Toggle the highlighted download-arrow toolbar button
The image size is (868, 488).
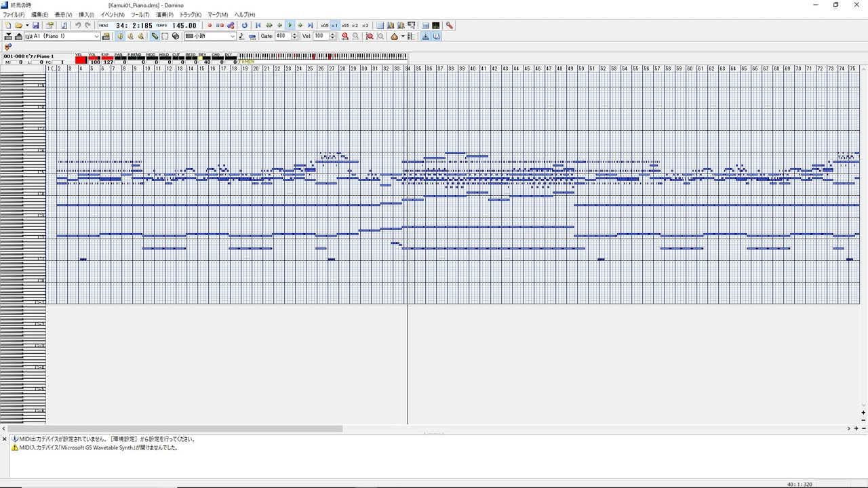(425, 36)
